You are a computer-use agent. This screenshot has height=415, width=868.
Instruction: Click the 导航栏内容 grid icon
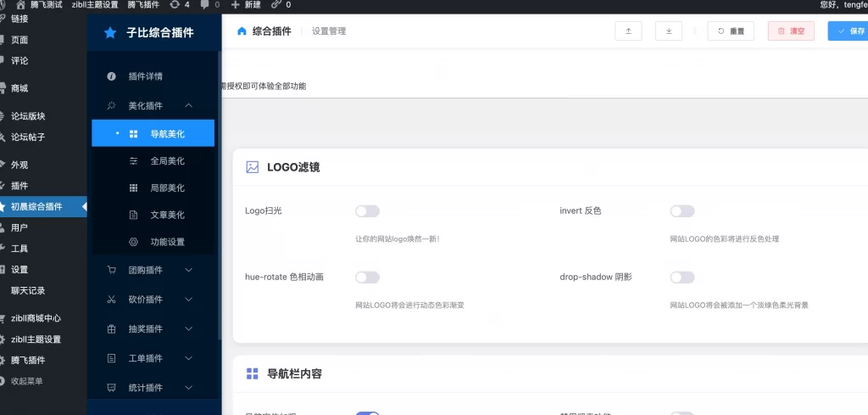click(x=252, y=373)
